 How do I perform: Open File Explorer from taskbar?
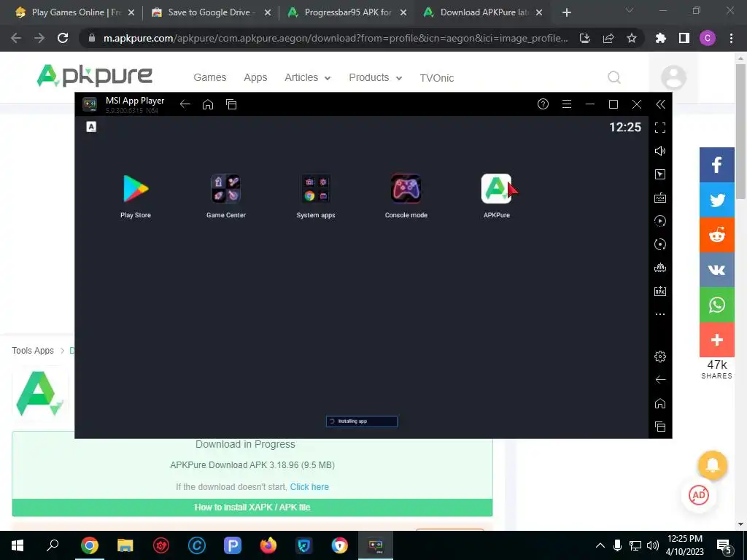[125, 545]
